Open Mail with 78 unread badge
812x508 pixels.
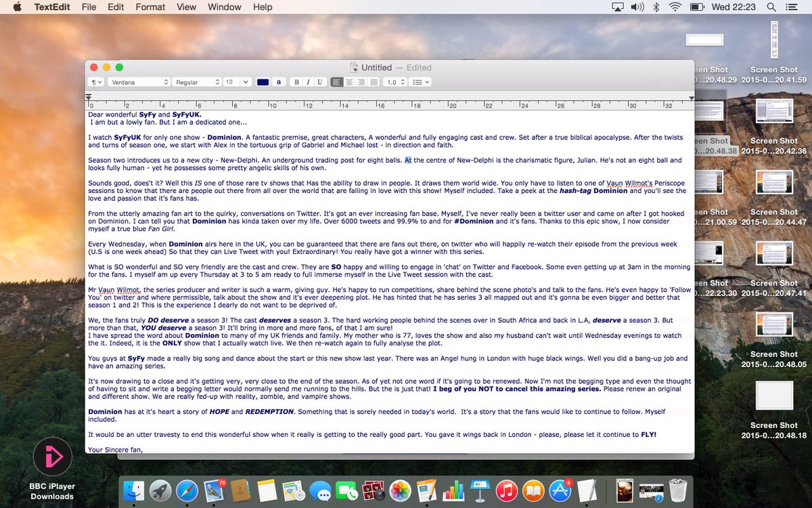pos(214,492)
